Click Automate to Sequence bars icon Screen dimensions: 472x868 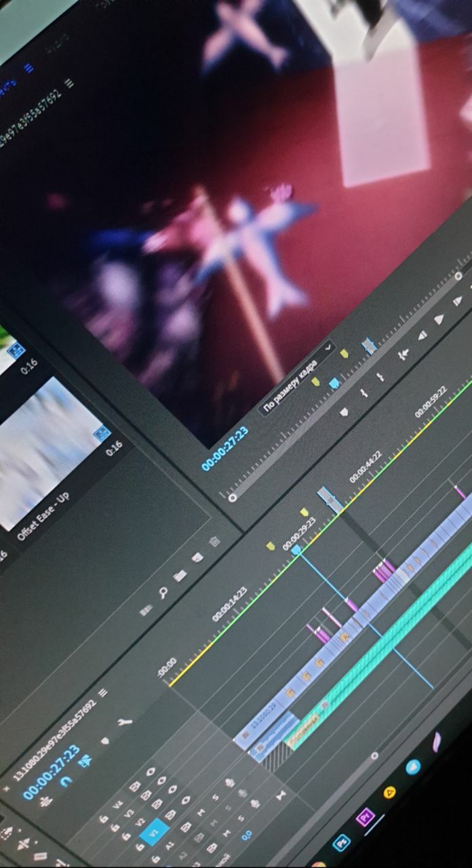146,610
